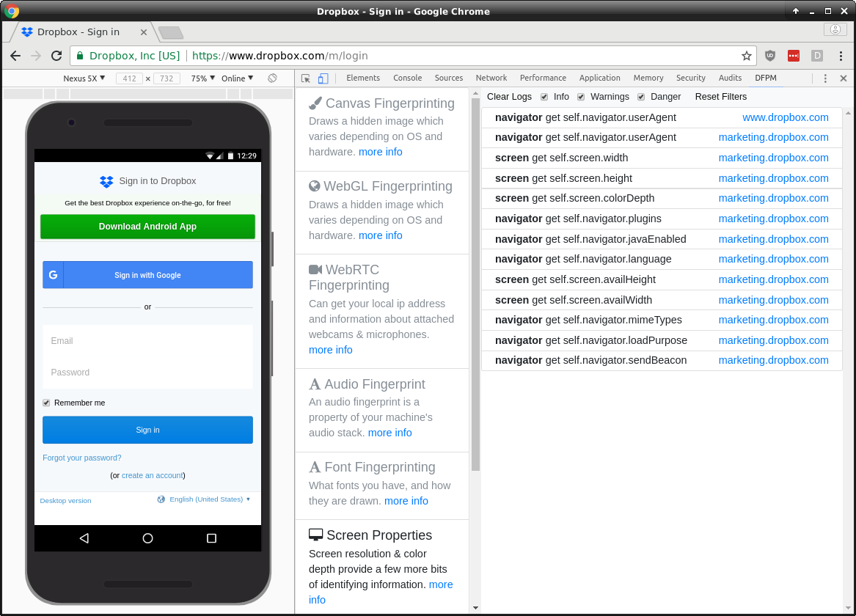This screenshot has width=856, height=616.
Task: Open the www.dropbox.com log source link
Action: tap(786, 117)
